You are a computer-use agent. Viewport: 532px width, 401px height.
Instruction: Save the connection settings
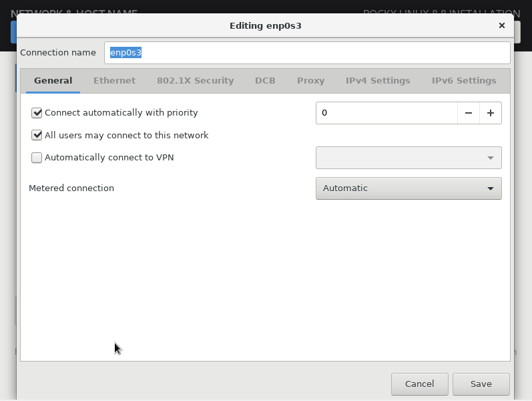click(x=481, y=384)
